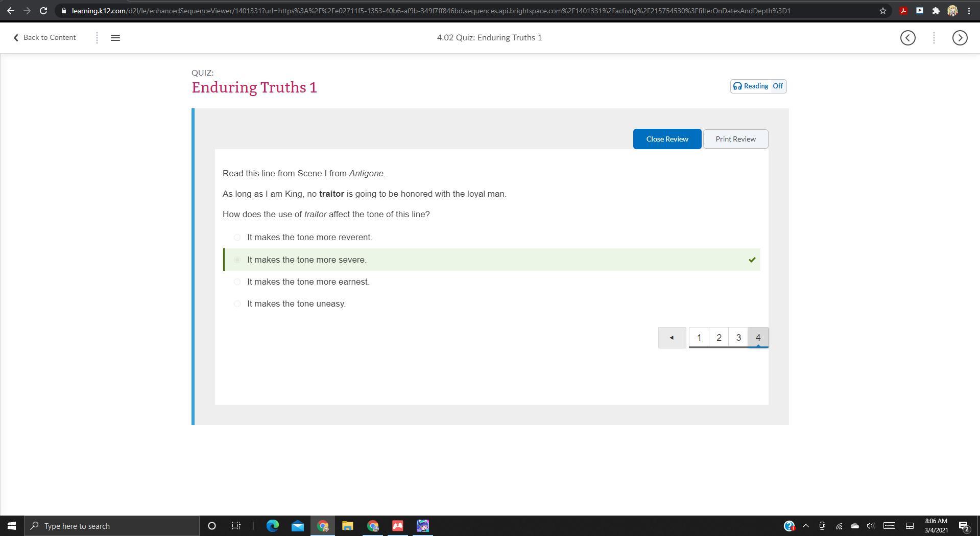This screenshot has height=536, width=980.
Task: Open the OneDrive cloud tray icon
Action: 855,526
